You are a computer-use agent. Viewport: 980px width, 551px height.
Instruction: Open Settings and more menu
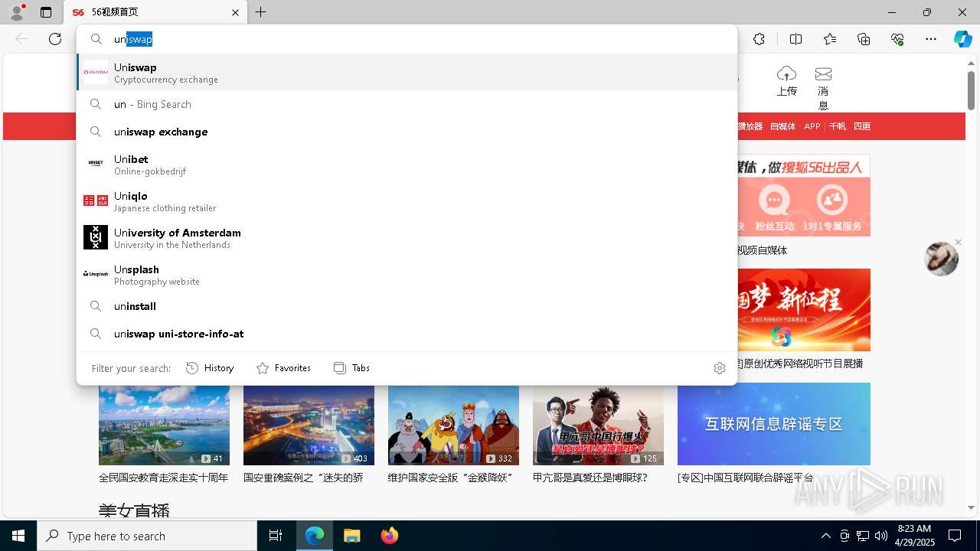[x=931, y=39]
